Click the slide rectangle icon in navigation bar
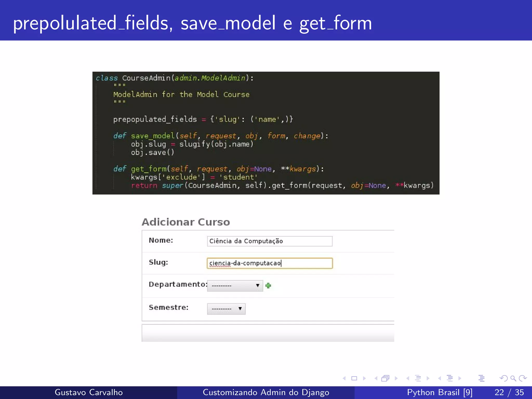Image resolution: width=532 pixels, height=399 pixels. coord(354,378)
